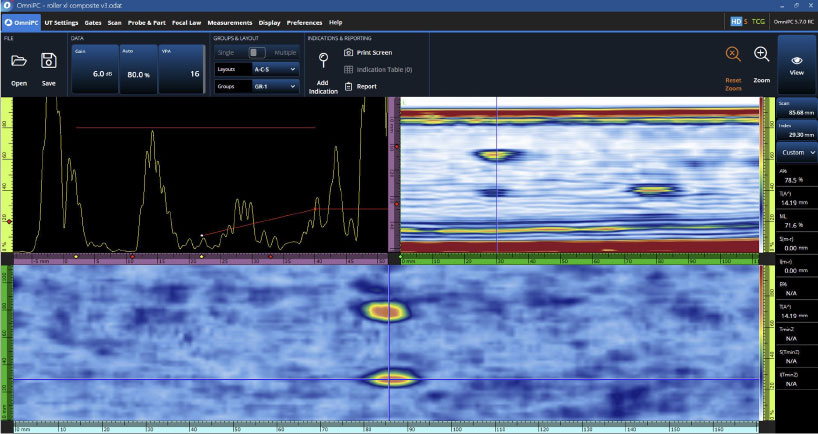Open the UT Settings menu tab
This screenshot has height=434, width=818.
pos(60,21)
